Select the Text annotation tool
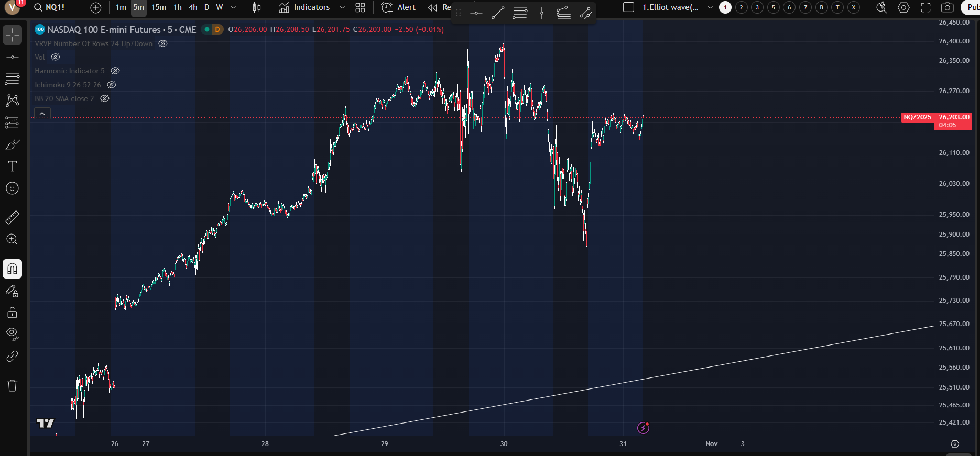This screenshot has width=980, height=456. pos(12,166)
